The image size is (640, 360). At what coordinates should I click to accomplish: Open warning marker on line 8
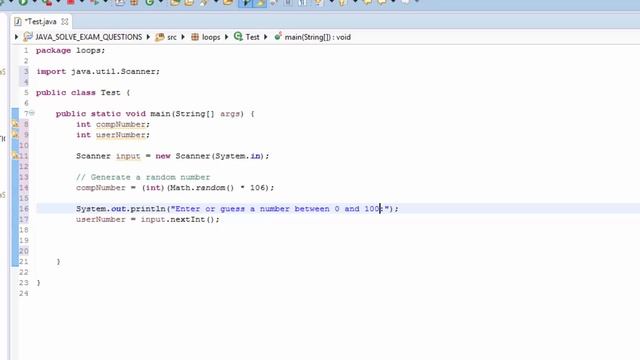(15, 124)
